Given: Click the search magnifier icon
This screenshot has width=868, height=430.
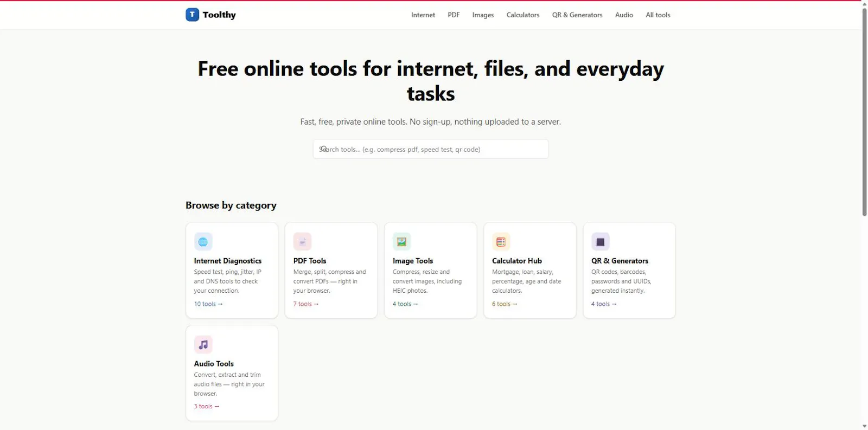Looking at the screenshot, I should coord(323,149).
